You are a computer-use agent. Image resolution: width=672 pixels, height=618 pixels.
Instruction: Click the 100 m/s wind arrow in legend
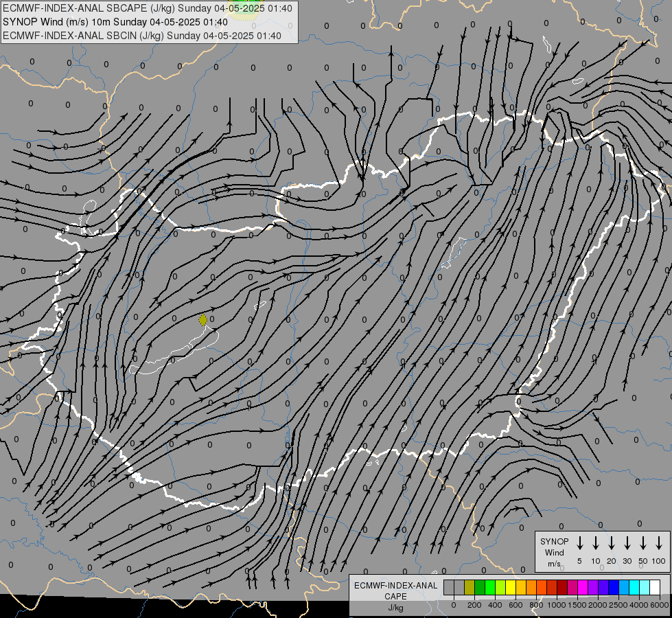click(659, 543)
